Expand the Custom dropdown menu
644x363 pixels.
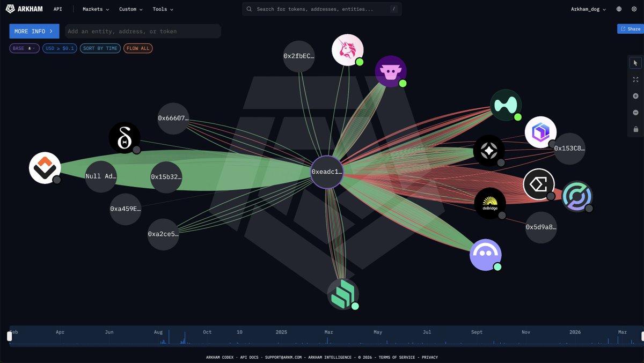[x=131, y=9]
